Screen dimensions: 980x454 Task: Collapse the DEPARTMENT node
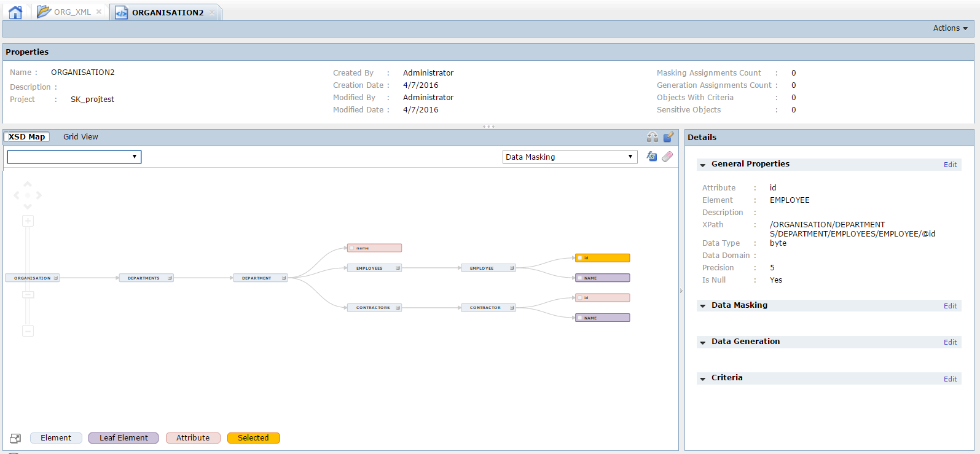pos(284,278)
